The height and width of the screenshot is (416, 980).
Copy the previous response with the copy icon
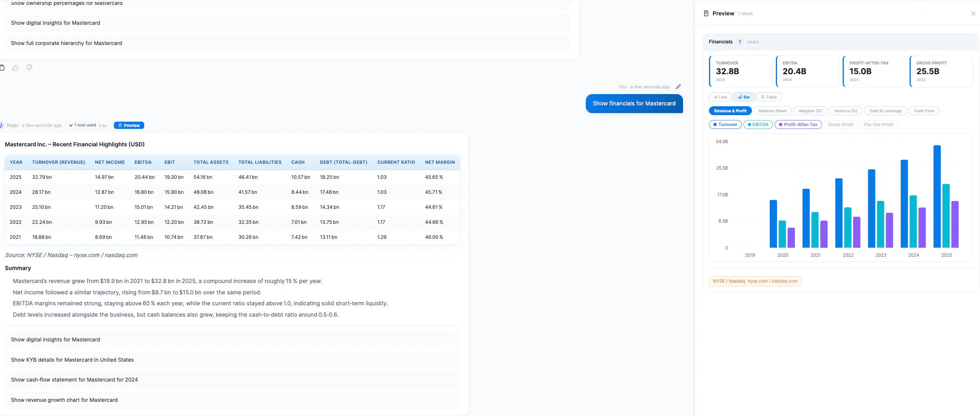click(2, 68)
